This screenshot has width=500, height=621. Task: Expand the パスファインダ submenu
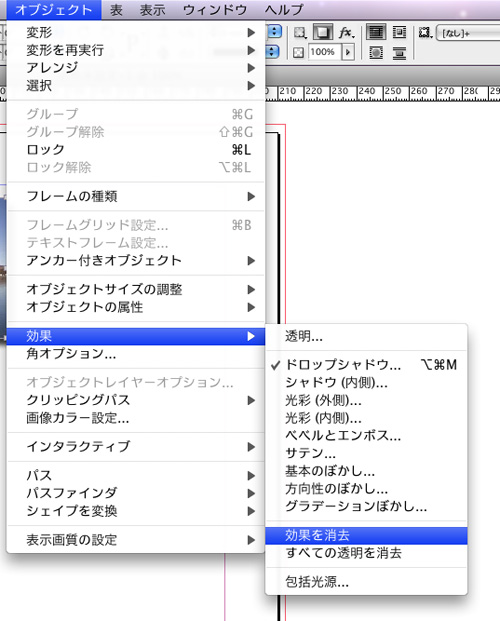136,493
